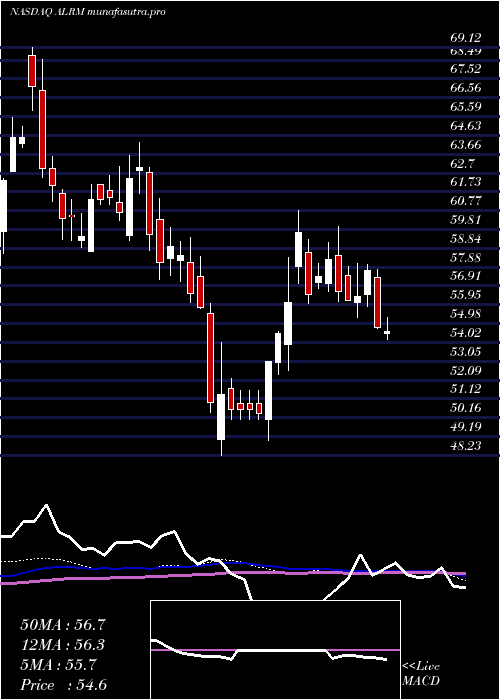
Task: Click the Live MACD inset chart
Action: pyautogui.click(x=275, y=650)
